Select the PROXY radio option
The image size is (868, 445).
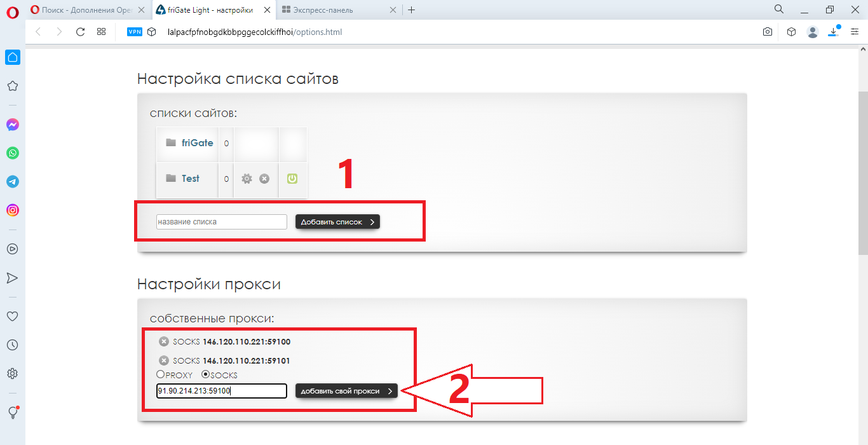[x=160, y=374]
